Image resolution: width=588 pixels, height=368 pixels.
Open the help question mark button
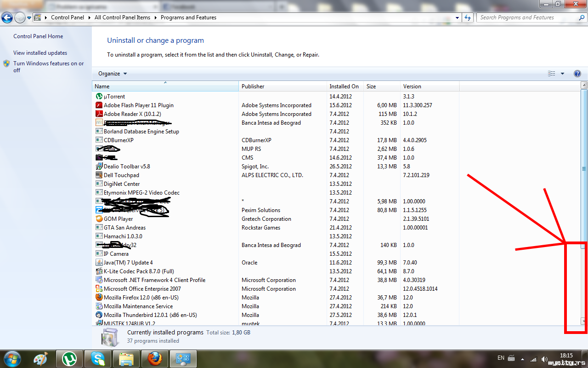pos(577,74)
